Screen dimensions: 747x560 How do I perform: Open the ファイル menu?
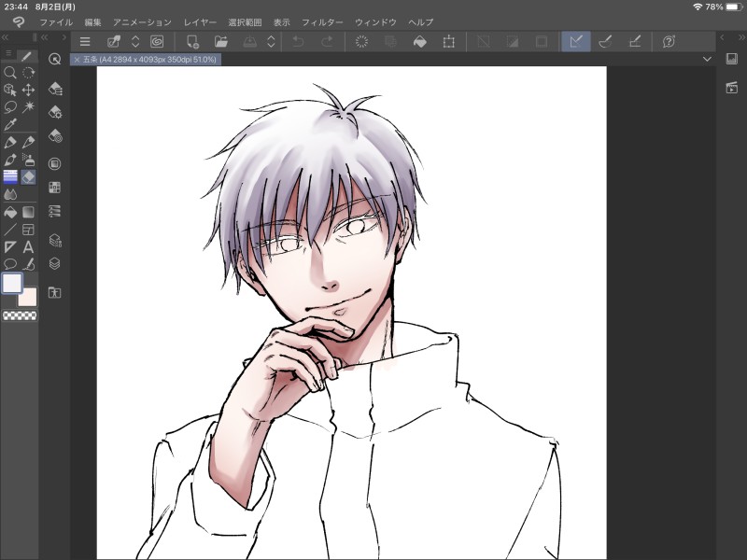[56, 22]
